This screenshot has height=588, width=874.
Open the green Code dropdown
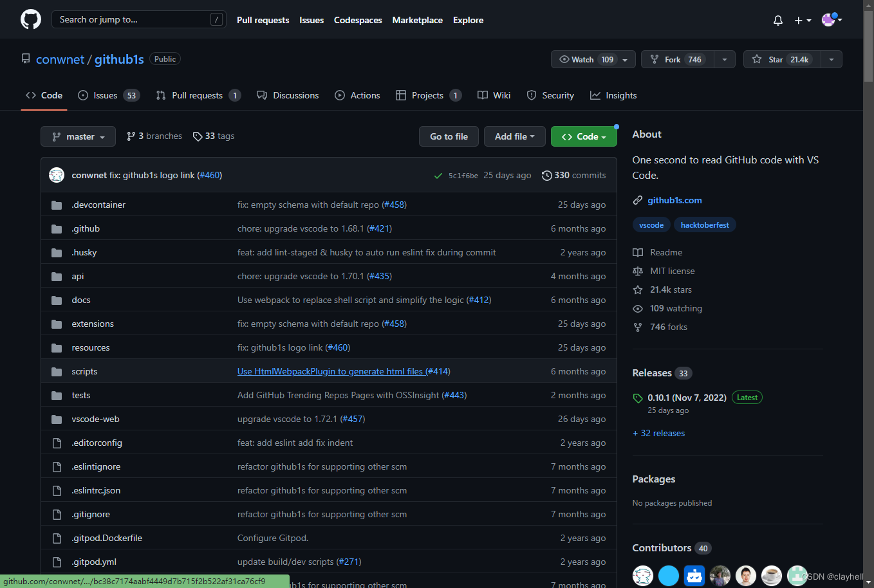pos(584,136)
